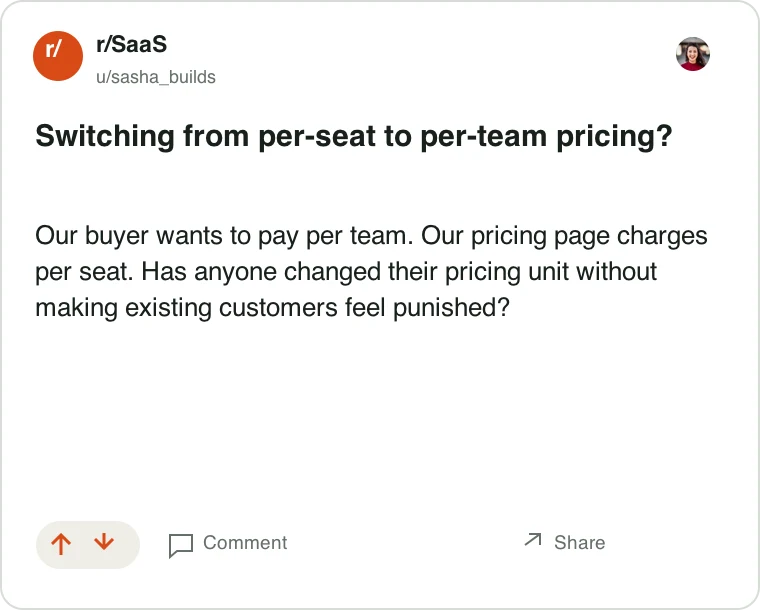
Task: Click the speech bubble comment icon
Action: click(181, 545)
